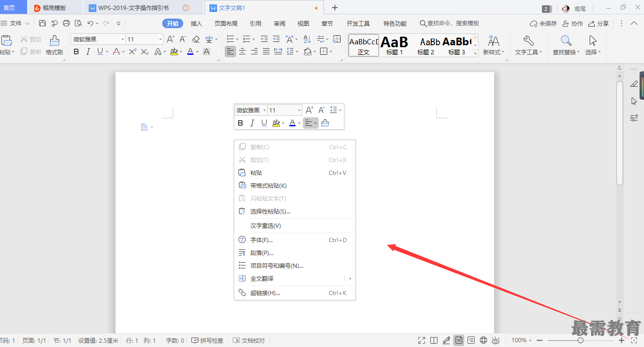Screen dimensions: 644x347
Task: Click the 未保存 cloud button
Action: coord(543,23)
